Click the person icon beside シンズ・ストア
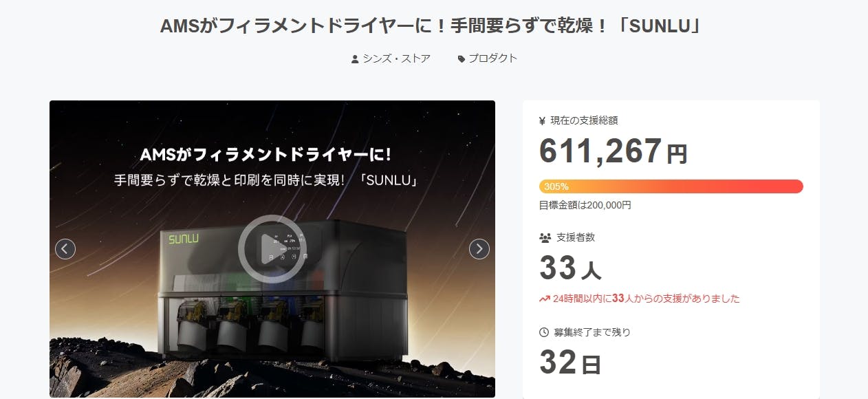This screenshot has height=399, width=868. 355,59
